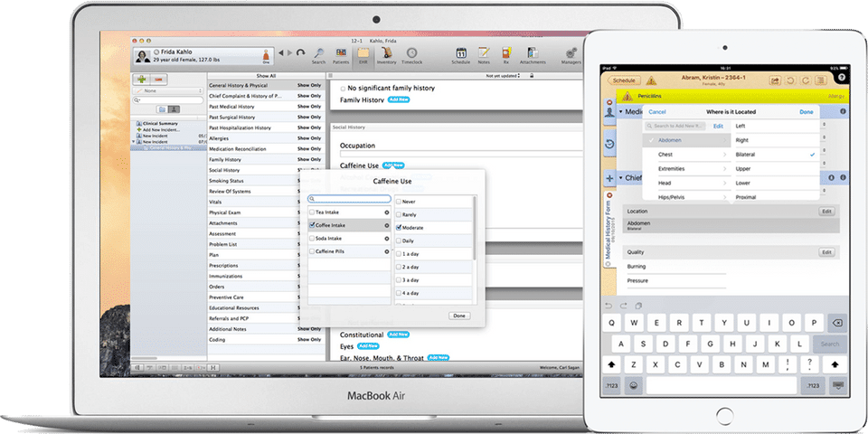Image resolution: width=868 pixels, height=434 pixels.
Task: Tap the iPad list view icon
Action: coord(821,80)
